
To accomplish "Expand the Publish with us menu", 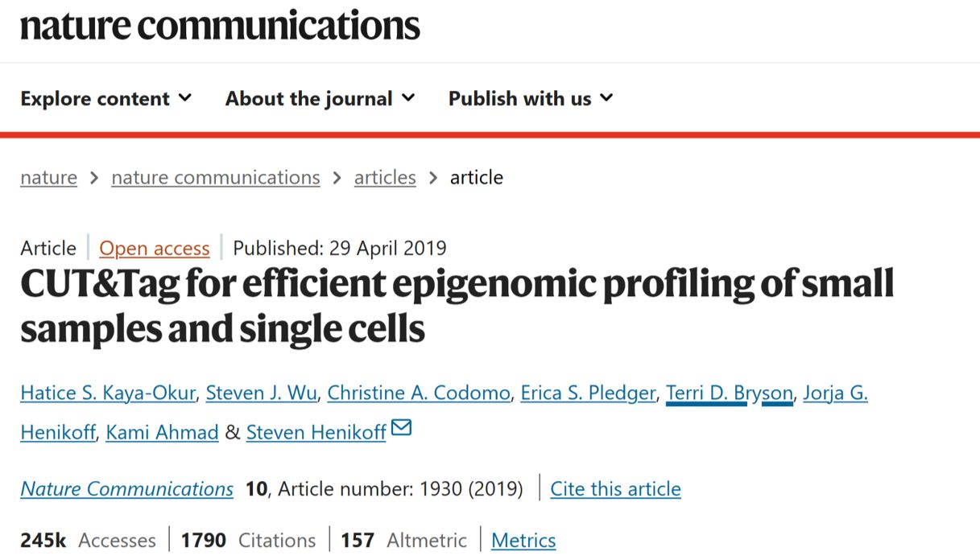I will pyautogui.click(x=531, y=99).
